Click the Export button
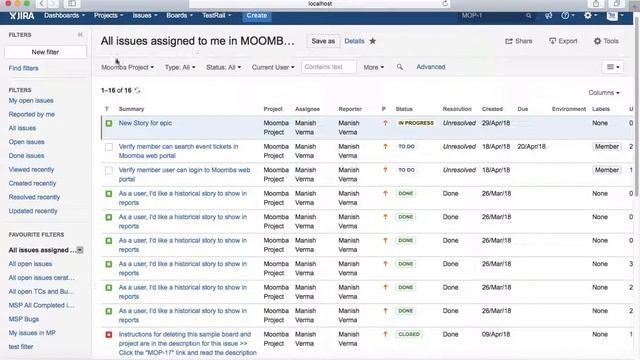The height and width of the screenshot is (360, 640). [x=563, y=41]
